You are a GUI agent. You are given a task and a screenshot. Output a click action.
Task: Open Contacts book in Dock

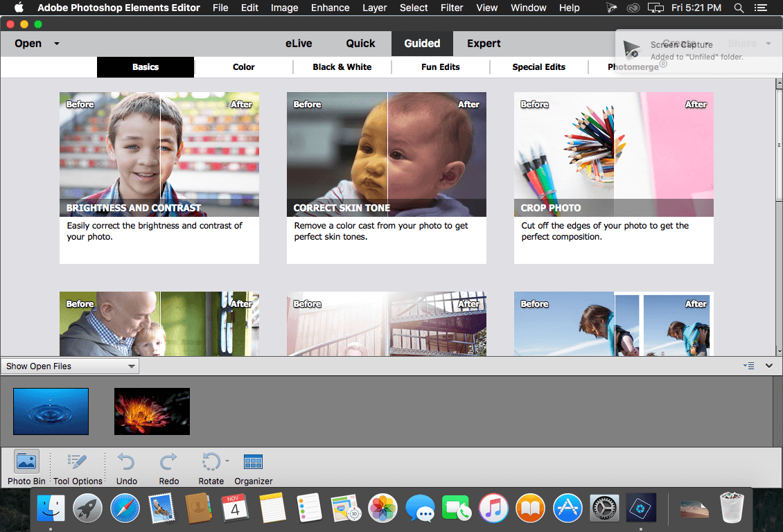tap(198, 508)
